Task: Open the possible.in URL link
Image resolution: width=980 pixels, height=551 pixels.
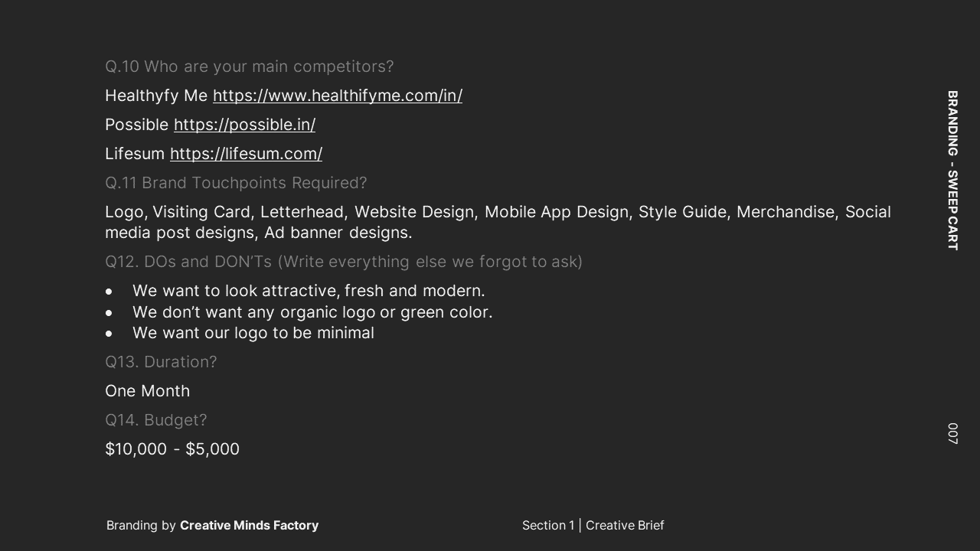Action: point(244,125)
